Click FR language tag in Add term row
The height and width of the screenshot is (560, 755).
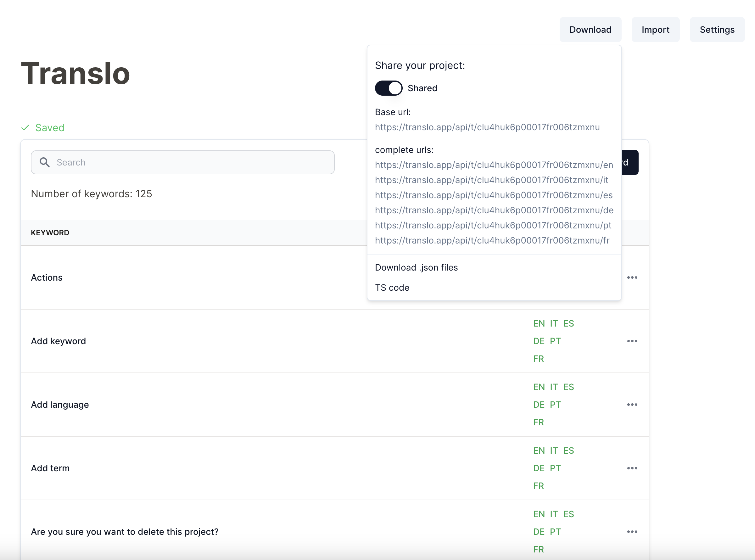pyautogui.click(x=539, y=486)
